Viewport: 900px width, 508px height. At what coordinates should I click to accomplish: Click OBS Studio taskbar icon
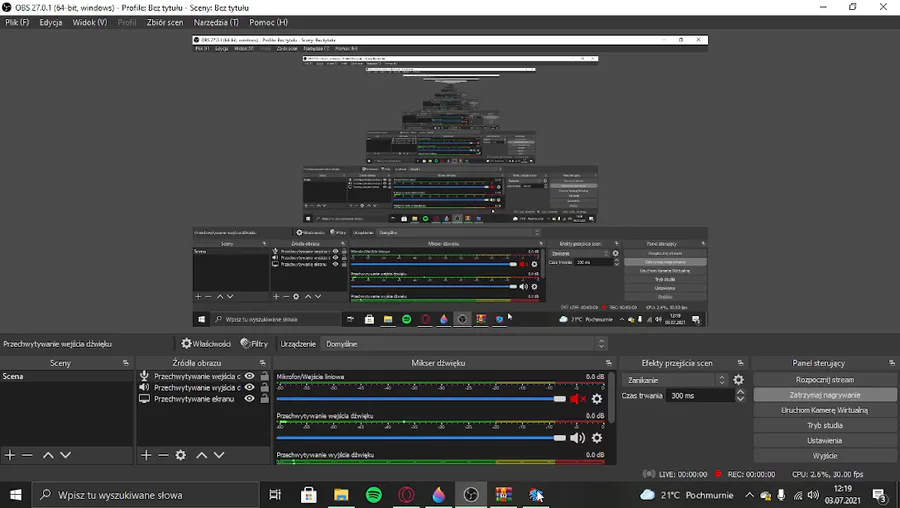coord(471,495)
